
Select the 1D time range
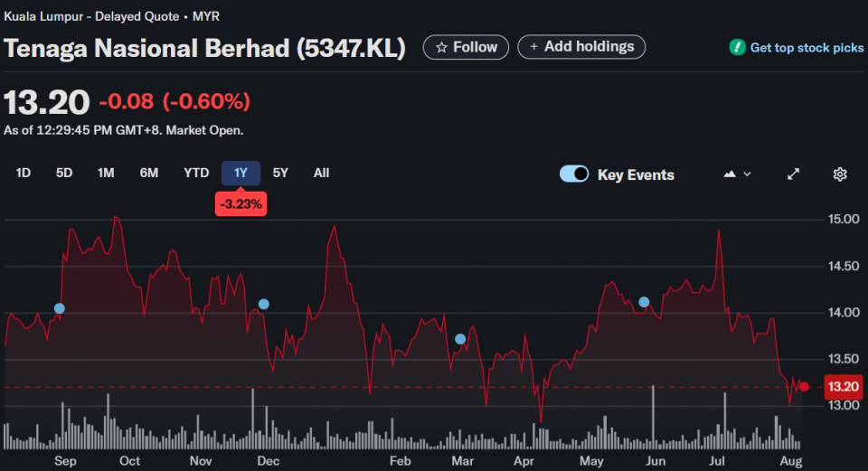(x=24, y=174)
